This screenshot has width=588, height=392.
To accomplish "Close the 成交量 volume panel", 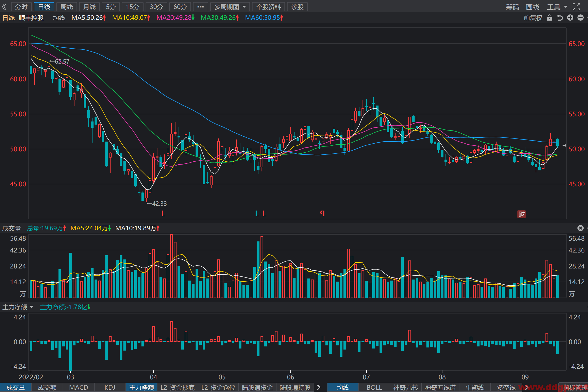I will click(x=581, y=228).
